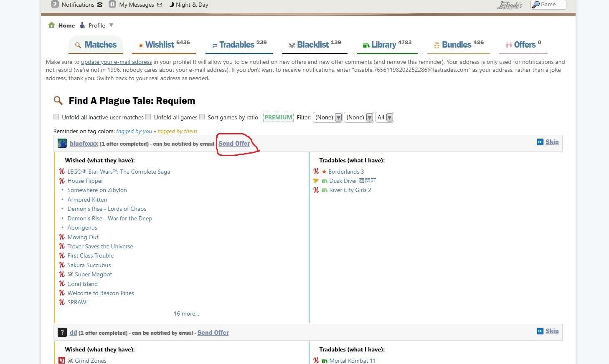The height and width of the screenshot is (364, 609).
Task: Click bluefoxxx's user avatar
Action: 62,144
